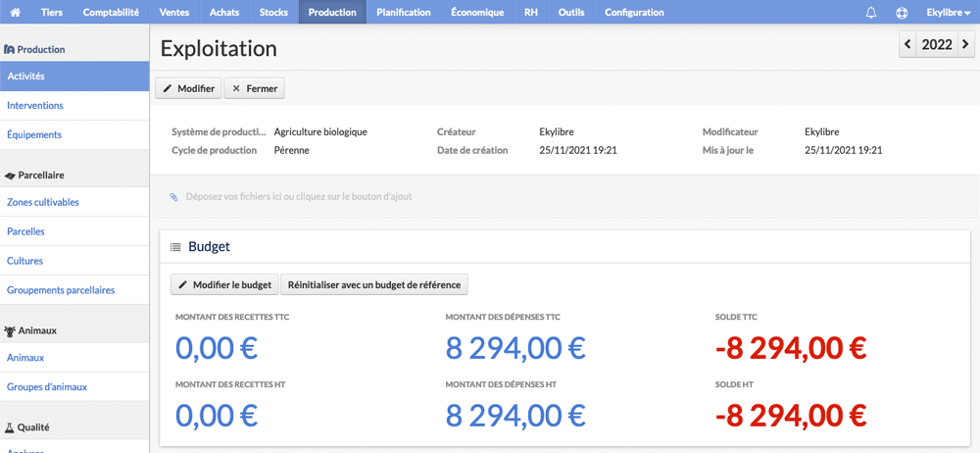
Task: Click the Pérenne production cycle value
Action: [x=292, y=150]
